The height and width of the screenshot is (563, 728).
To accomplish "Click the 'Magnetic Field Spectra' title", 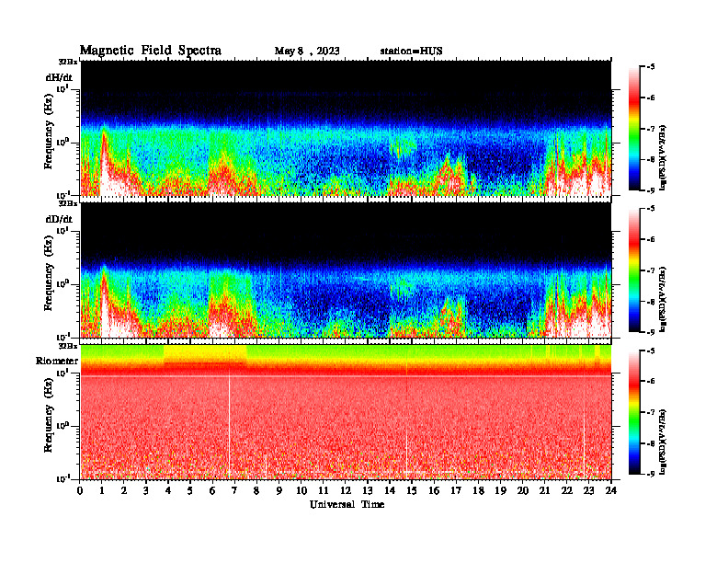I will click(151, 51).
